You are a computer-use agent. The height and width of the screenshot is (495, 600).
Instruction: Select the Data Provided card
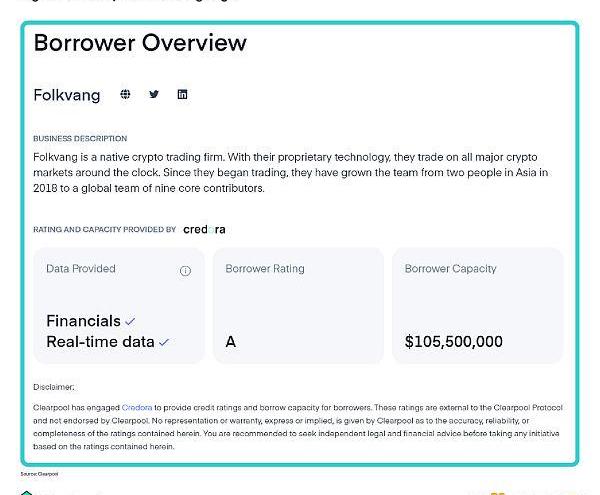tap(119, 305)
